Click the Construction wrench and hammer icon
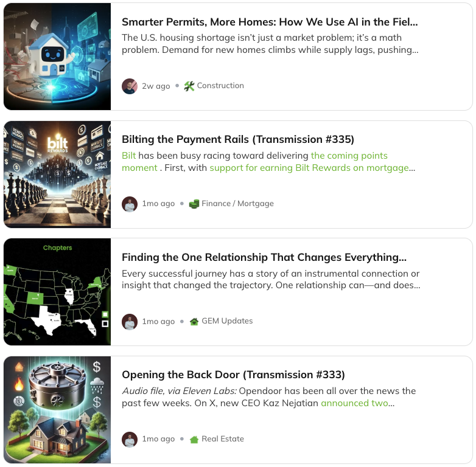476x467 pixels. coord(189,86)
